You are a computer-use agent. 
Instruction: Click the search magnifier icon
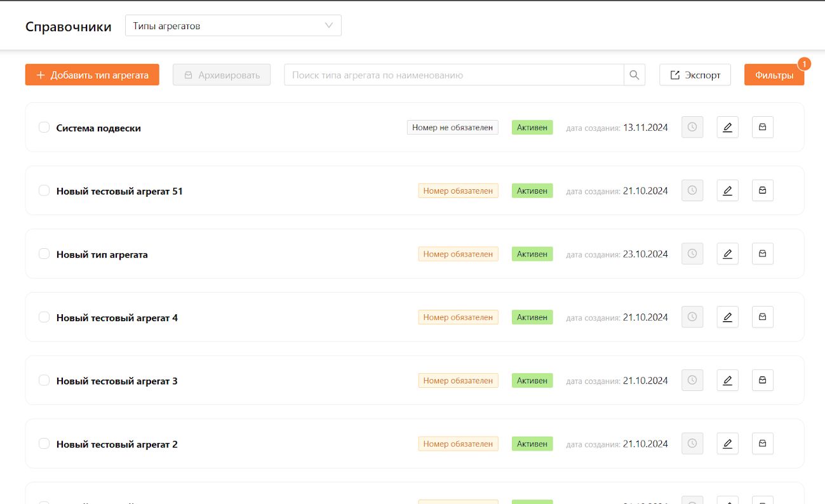pos(634,75)
